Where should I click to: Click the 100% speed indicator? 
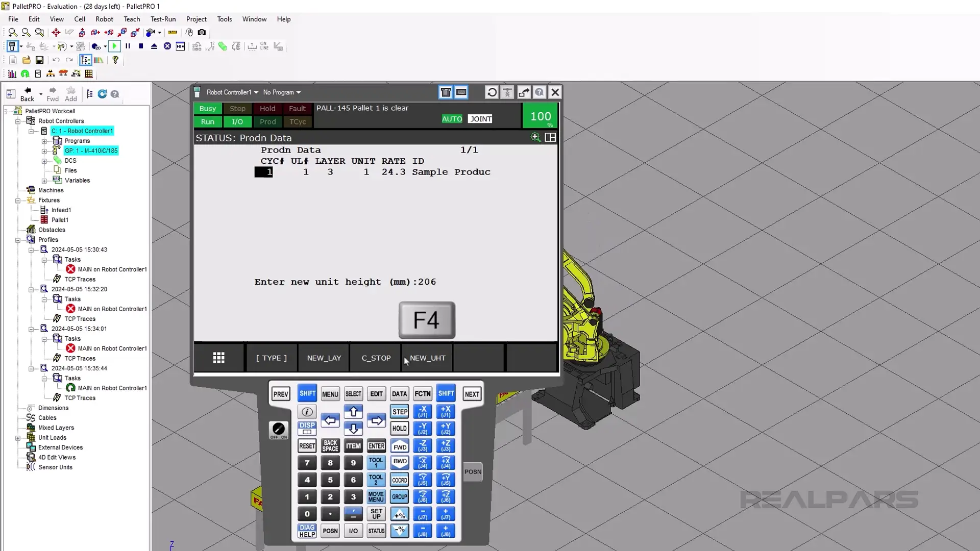[541, 117]
